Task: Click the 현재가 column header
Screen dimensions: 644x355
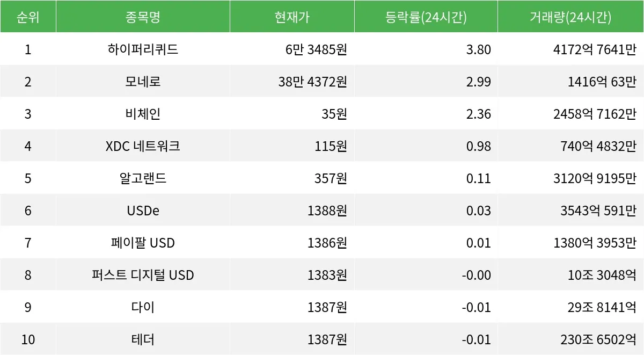Action: 292,17
